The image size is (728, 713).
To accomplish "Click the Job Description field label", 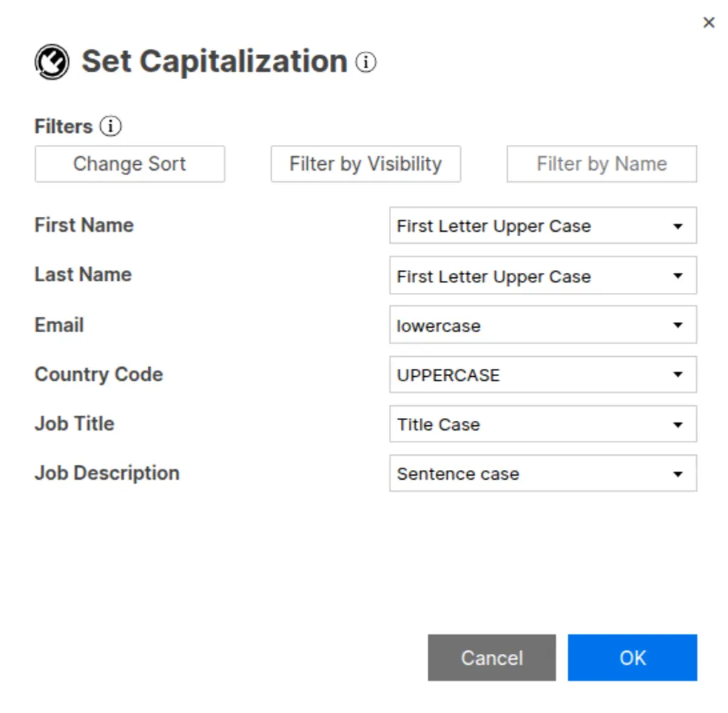I will pyautogui.click(x=107, y=473).
